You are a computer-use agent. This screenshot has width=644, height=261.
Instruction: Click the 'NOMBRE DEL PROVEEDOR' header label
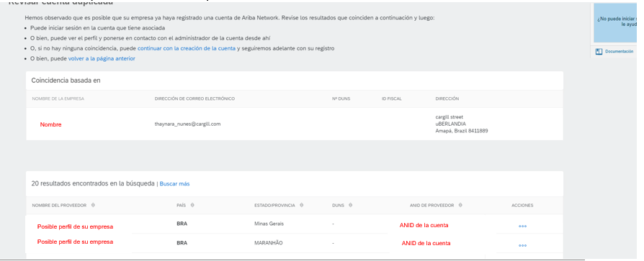[59, 205]
